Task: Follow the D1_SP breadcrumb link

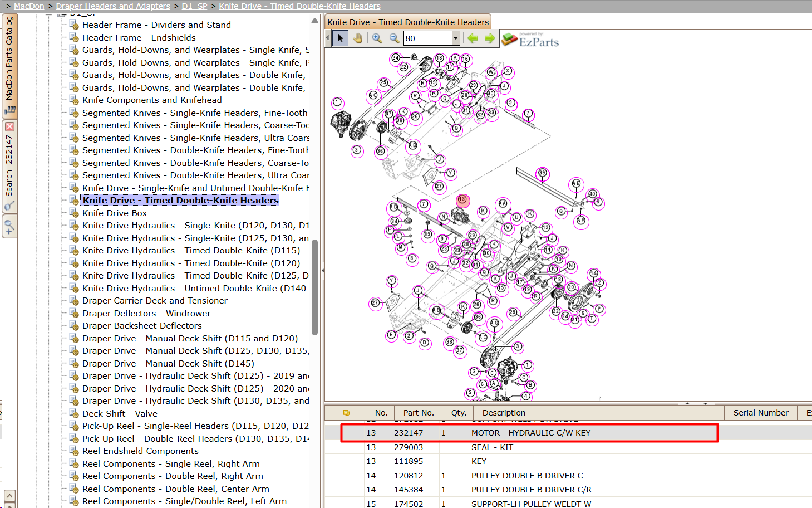Action: pos(194,6)
